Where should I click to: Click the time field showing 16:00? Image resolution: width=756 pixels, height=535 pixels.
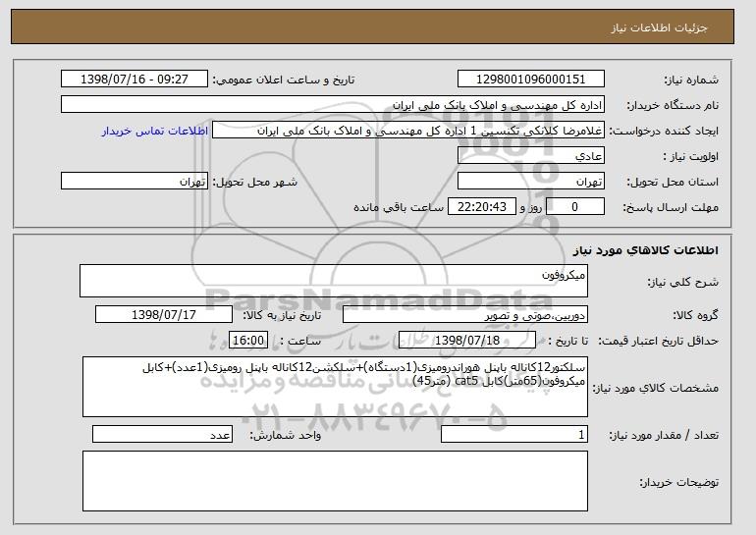point(248,341)
